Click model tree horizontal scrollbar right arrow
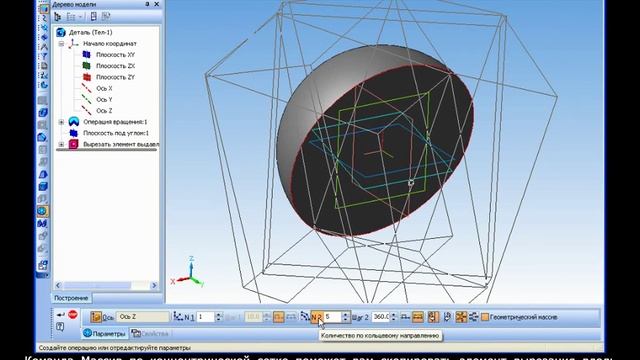Viewport: 640px width, 360px height. click(154, 285)
